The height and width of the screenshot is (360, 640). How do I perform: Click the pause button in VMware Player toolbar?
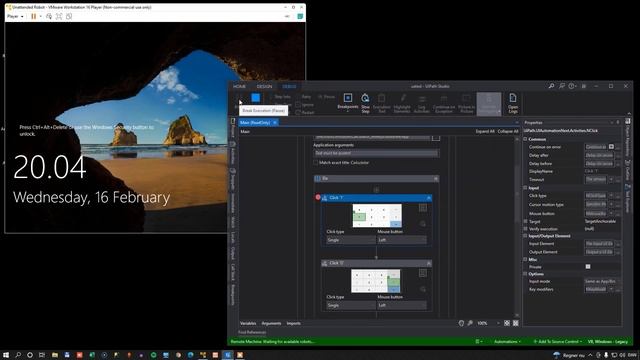click(x=33, y=16)
